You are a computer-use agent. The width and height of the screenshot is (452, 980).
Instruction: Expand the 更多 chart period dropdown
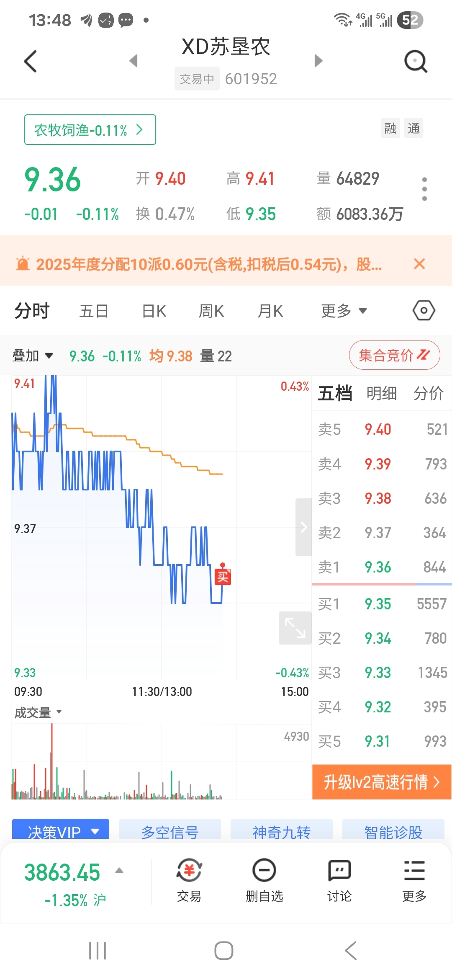pos(344,311)
